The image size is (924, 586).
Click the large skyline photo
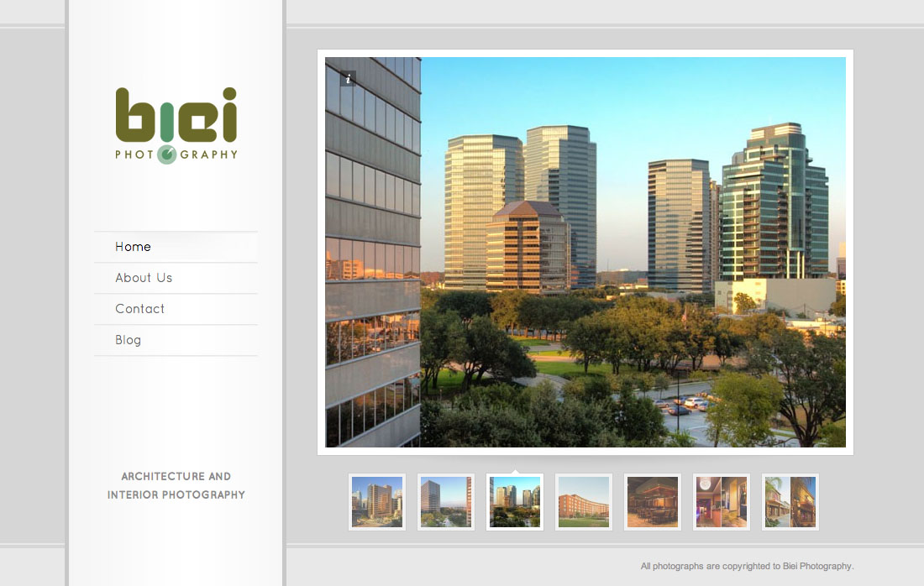pos(585,252)
